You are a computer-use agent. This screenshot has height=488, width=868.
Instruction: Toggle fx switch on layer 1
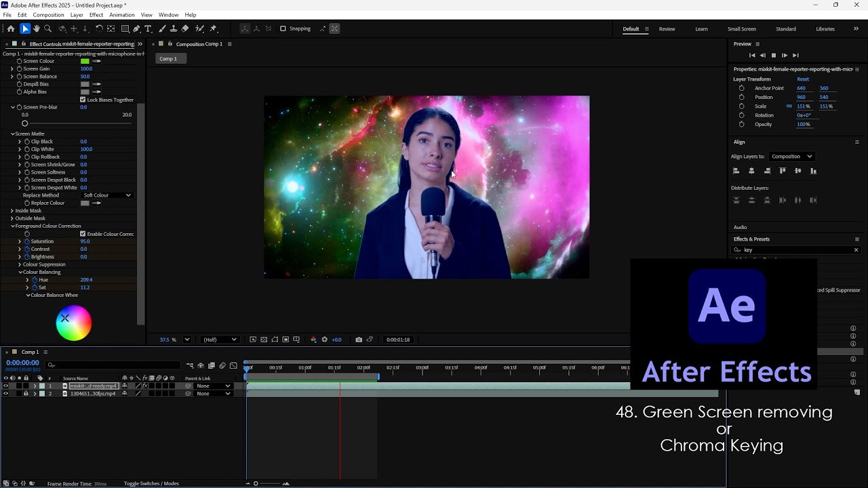145,386
